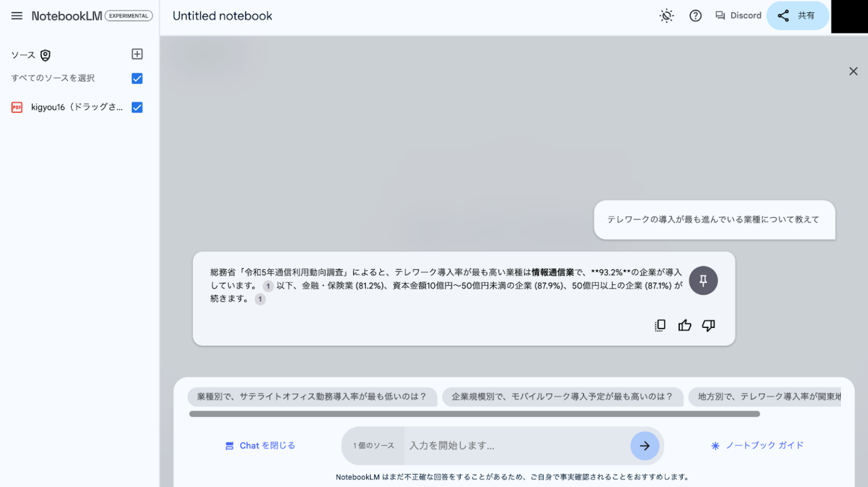
Task: Open the Discord community link
Action: 738,15
